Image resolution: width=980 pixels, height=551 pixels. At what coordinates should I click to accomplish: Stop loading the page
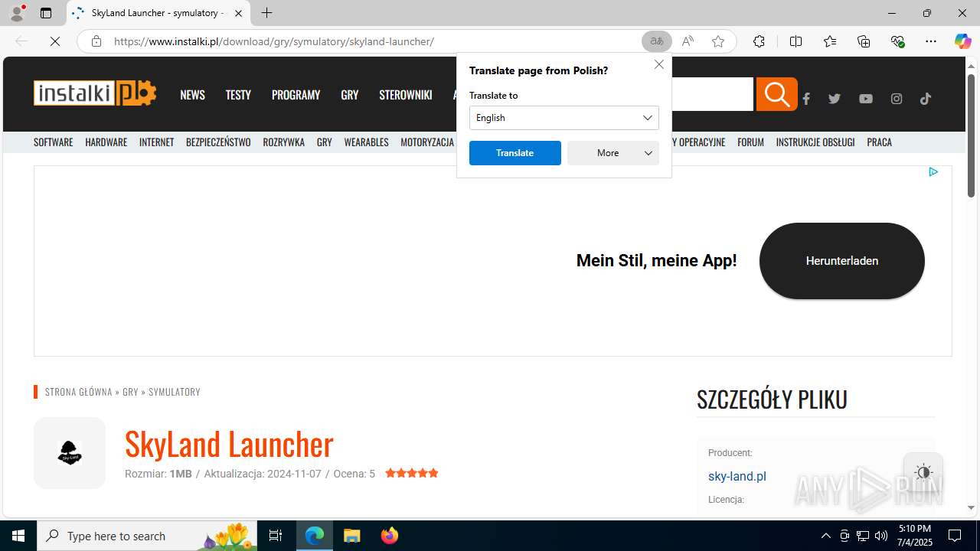[55, 41]
